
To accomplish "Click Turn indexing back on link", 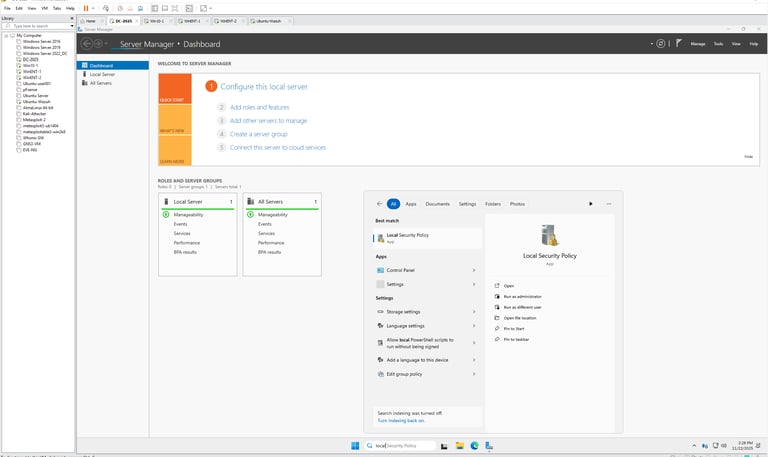I will pyautogui.click(x=401, y=420).
